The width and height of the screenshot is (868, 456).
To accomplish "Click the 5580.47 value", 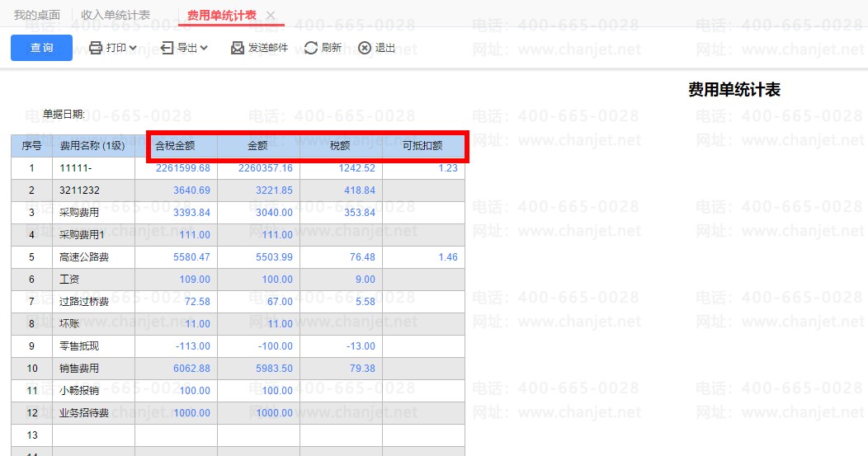I will pyautogui.click(x=191, y=257).
